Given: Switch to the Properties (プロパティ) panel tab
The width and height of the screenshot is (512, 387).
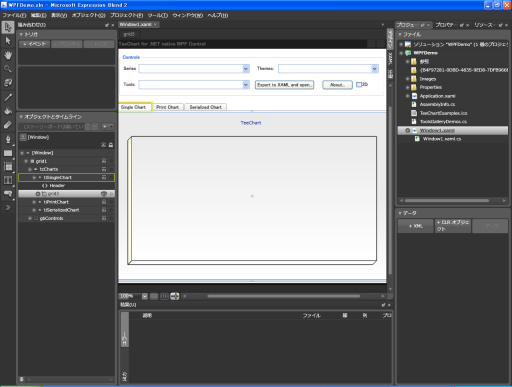Looking at the screenshot, I should tap(445, 25).
